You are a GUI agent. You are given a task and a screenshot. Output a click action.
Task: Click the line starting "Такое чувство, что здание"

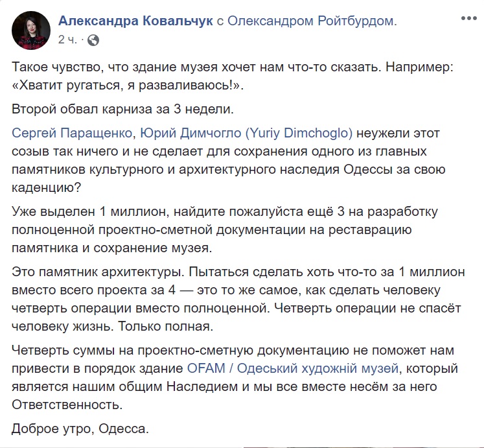pos(233,67)
